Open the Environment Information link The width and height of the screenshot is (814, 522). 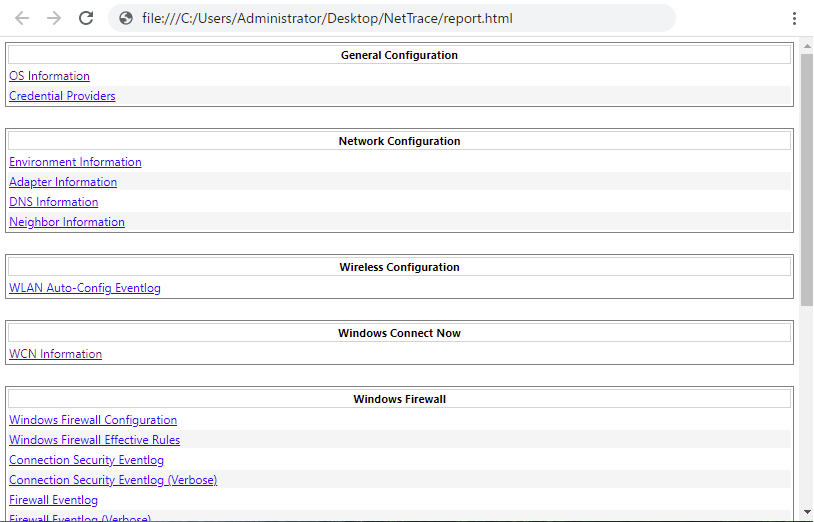coord(75,162)
